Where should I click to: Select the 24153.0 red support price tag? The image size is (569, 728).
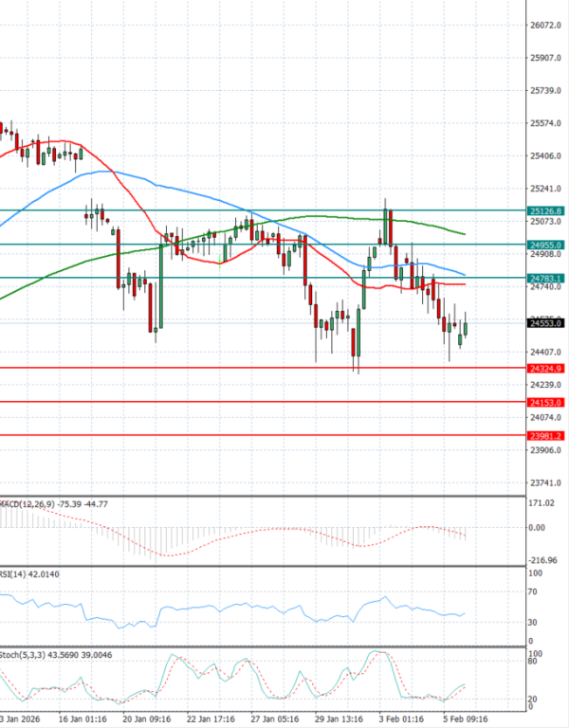[x=545, y=402]
